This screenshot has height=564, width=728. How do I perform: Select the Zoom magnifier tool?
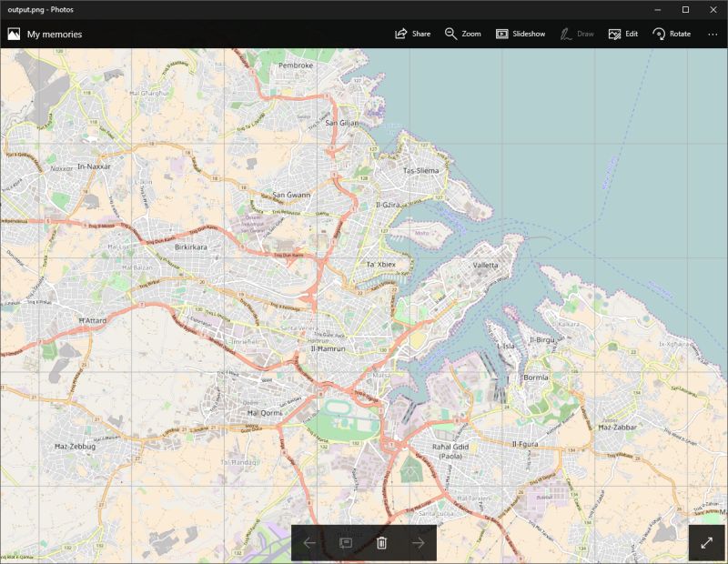(460, 33)
